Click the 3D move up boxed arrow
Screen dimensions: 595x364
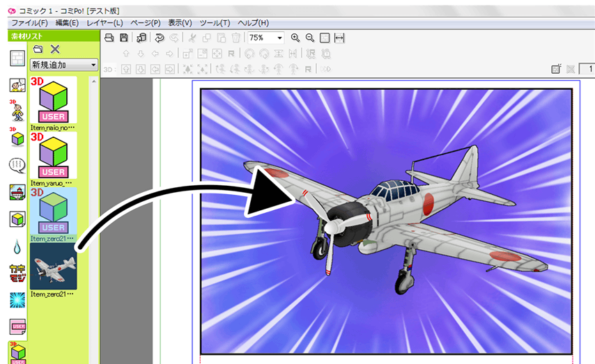pos(126,69)
